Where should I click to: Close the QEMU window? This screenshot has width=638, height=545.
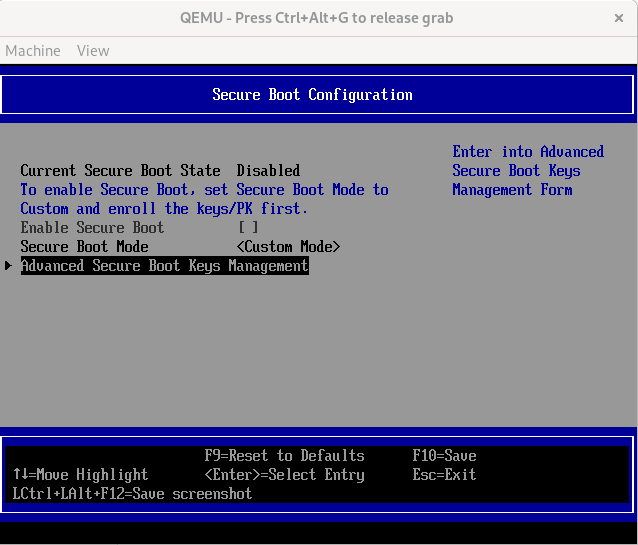(618, 18)
